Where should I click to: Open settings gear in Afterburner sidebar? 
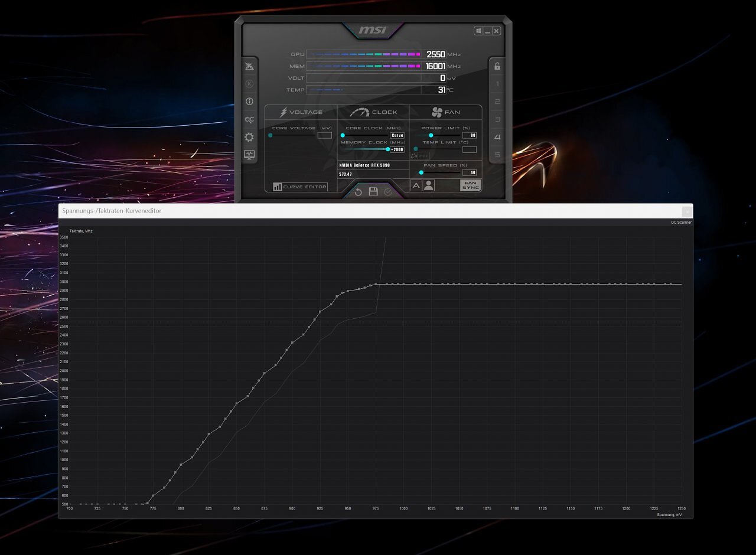coord(249,137)
